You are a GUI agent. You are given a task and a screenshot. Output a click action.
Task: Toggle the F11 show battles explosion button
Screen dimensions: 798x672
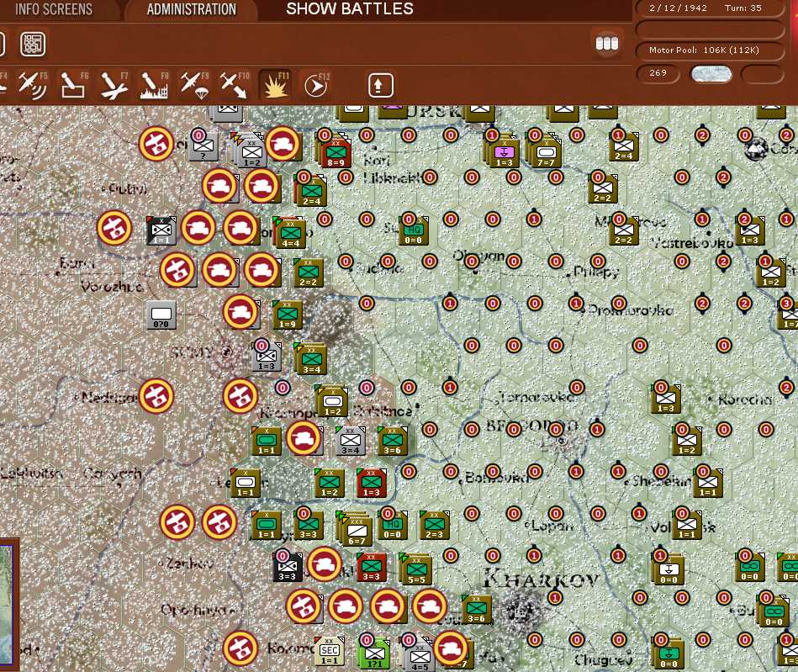pos(275,84)
